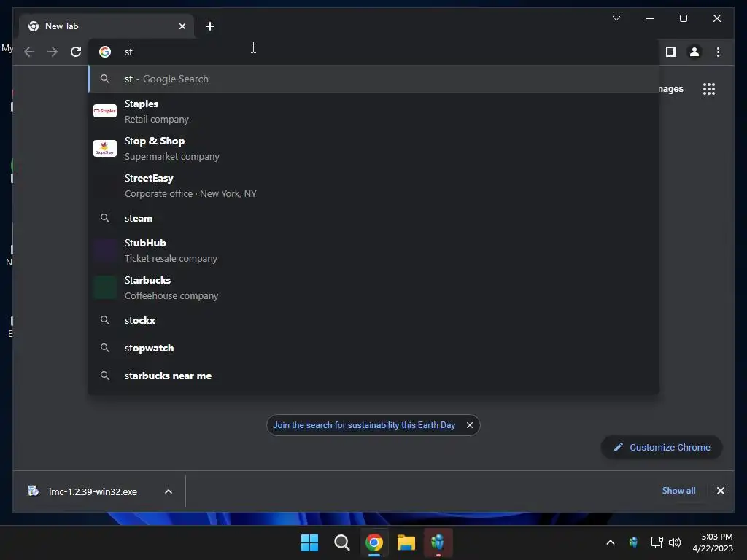The height and width of the screenshot is (560, 747).
Task: Select the StubHub suggestion
Action: coord(373,251)
